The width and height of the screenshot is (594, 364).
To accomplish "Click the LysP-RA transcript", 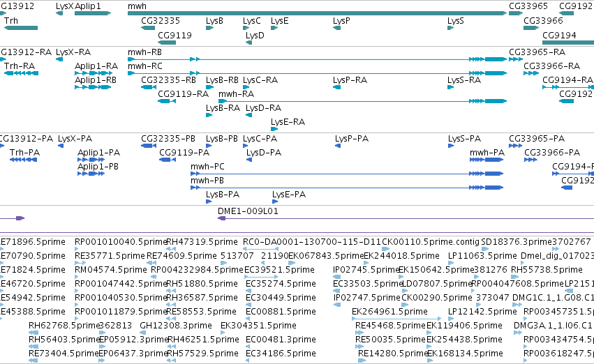I will (x=336, y=87).
